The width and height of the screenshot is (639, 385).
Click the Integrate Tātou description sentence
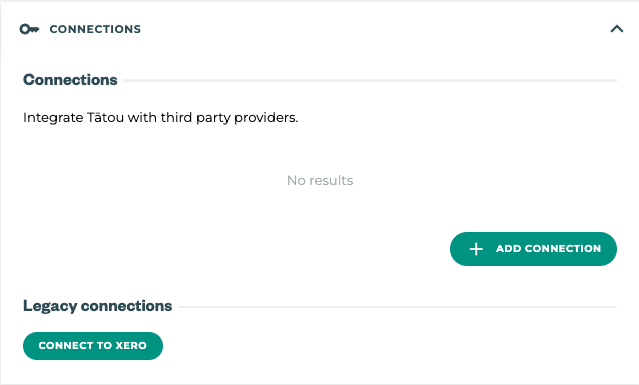[161, 118]
